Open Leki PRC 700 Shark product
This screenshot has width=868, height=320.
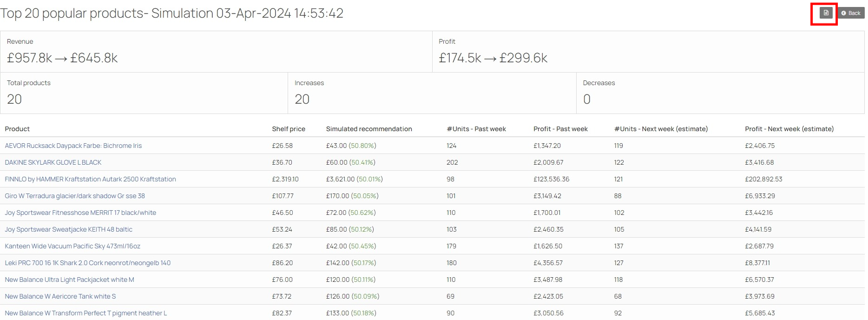(x=87, y=263)
